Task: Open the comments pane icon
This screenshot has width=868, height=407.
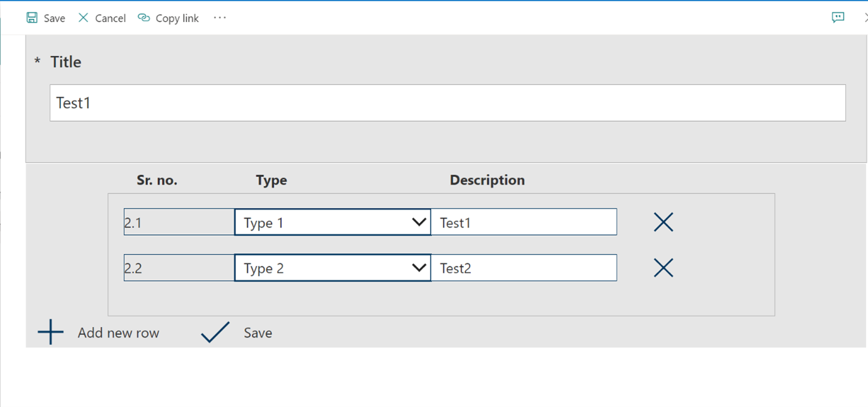Action: pyautogui.click(x=838, y=18)
